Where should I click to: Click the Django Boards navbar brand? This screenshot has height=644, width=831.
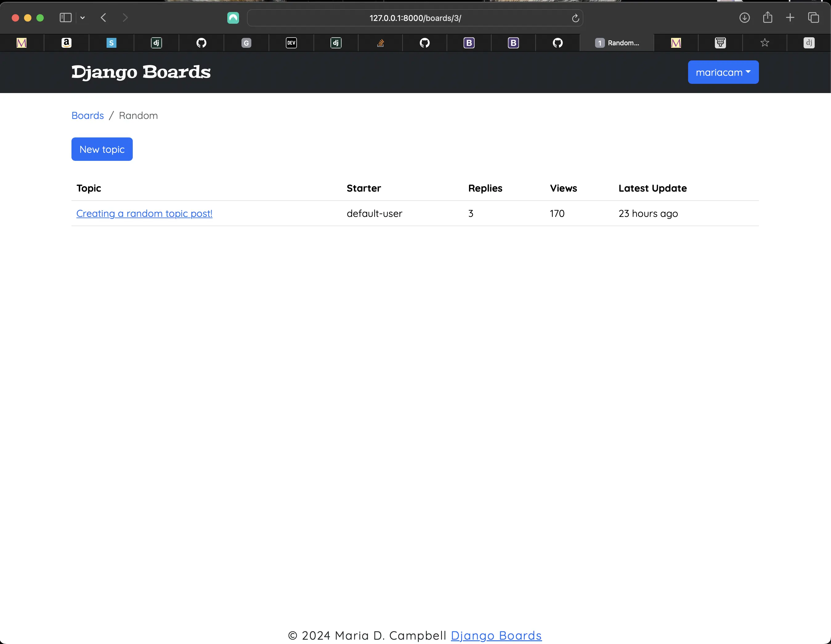coord(141,72)
